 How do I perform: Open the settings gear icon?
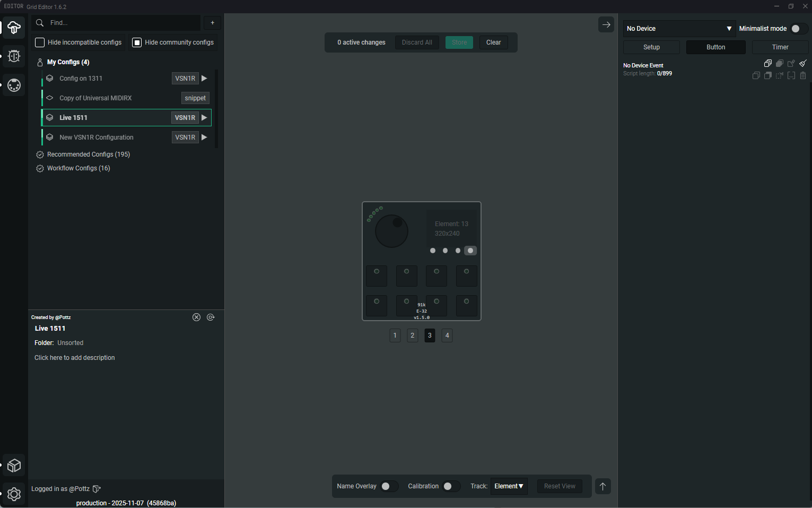14,494
